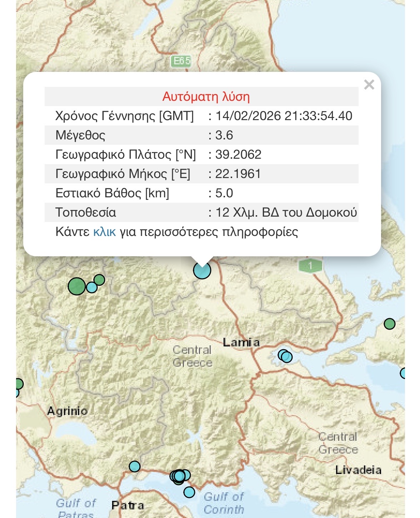Click the Patra city label

pyautogui.click(x=127, y=505)
